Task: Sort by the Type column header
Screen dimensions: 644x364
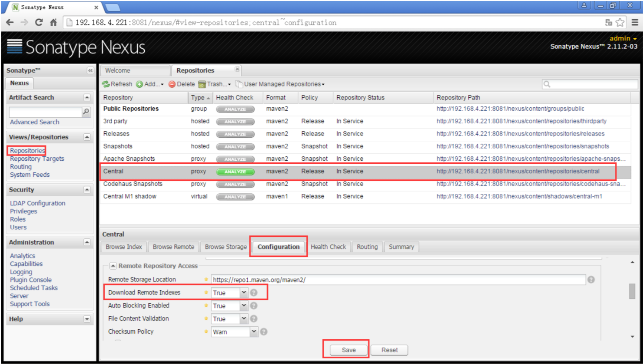Action: [x=200, y=98]
